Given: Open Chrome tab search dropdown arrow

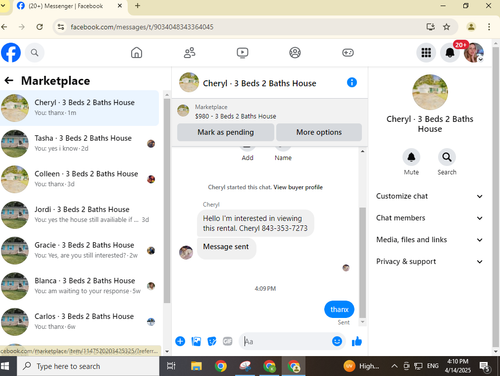Looking at the screenshot, I should (3, 6).
